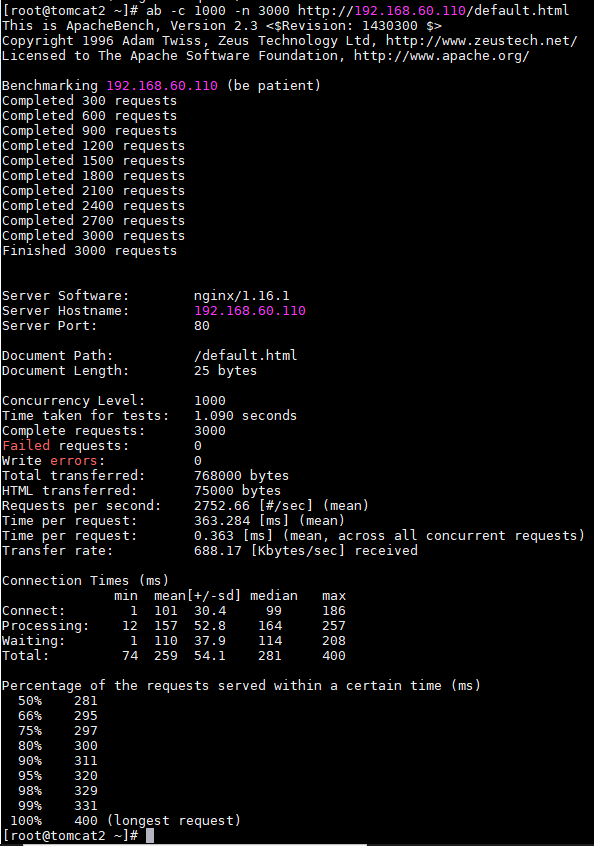Click the Total transferred 768000 bytes value

pos(242,475)
